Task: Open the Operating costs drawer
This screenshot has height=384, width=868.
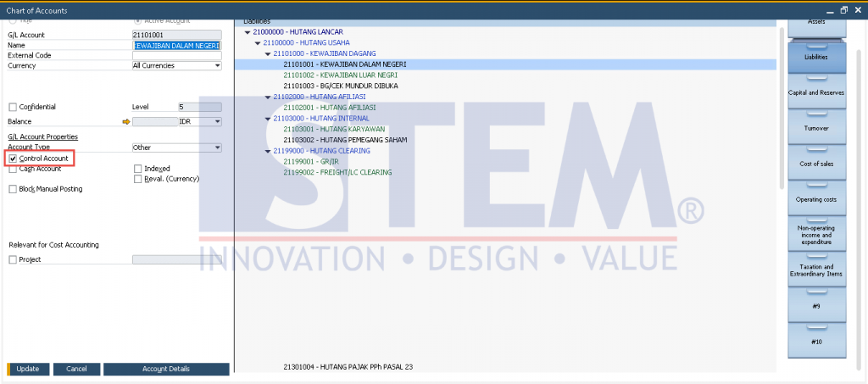Action: [816, 199]
